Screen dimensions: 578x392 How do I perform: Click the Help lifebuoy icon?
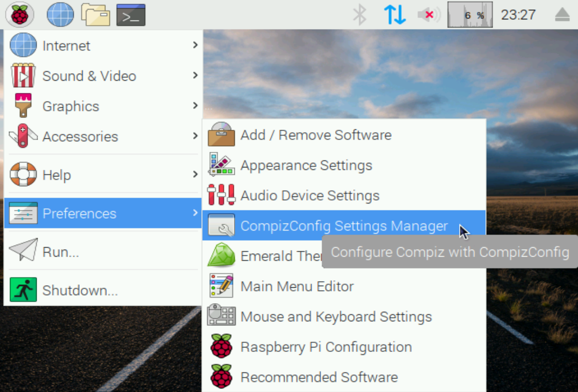point(23,174)
